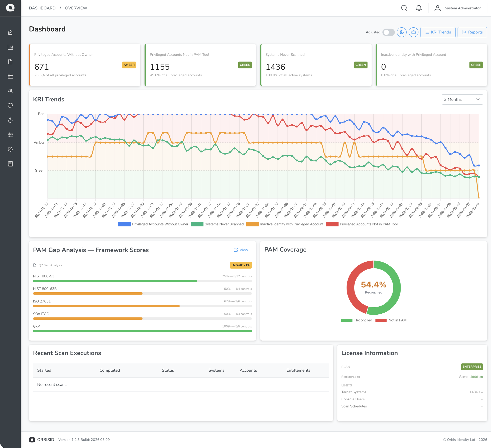Open the users group sidebar icon

[x=10, y=91]
